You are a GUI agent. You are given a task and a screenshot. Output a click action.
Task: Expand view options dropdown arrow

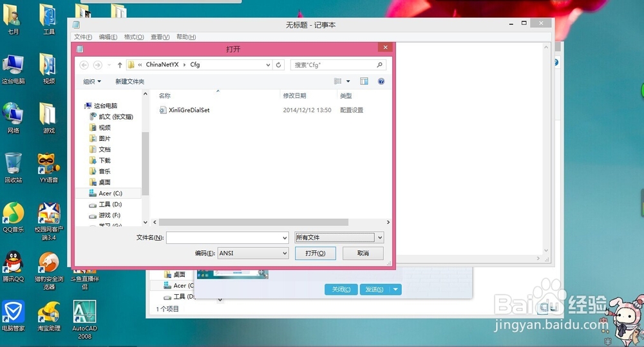click(x=348, y=81)
